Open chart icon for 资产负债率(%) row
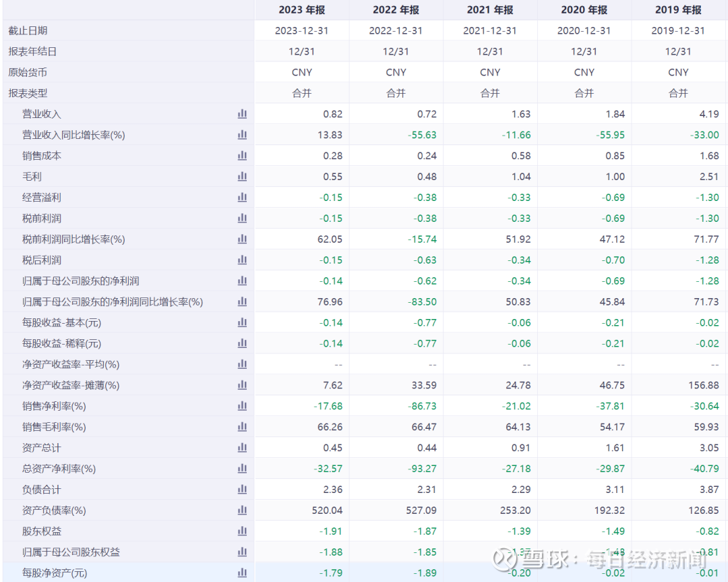Image resolution: width=728 pixels, height=582 pixels. [243, 511]
